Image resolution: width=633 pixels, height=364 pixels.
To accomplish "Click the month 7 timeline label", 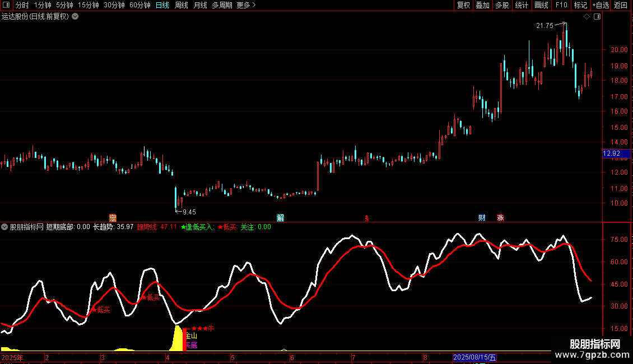I will click(x=353, y=357).
